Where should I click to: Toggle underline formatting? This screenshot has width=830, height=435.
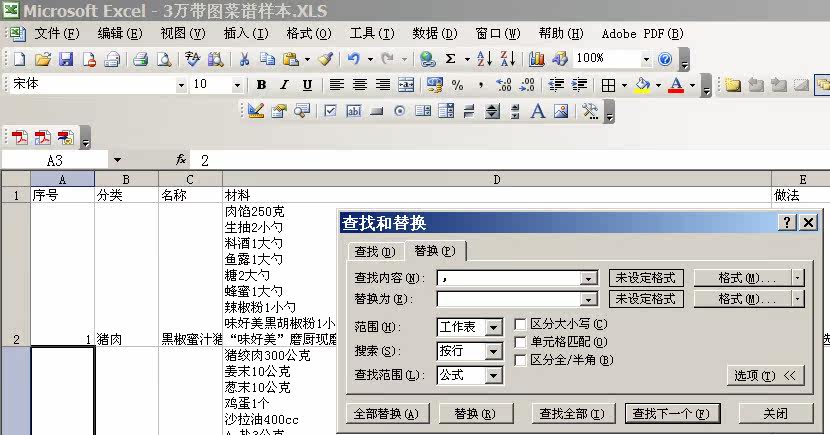tap(307, 85)
